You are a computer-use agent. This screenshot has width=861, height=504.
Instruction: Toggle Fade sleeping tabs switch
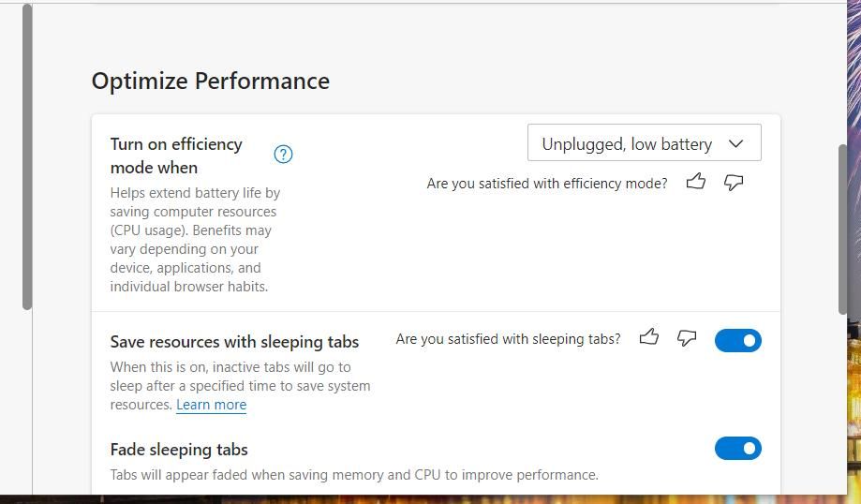pos(738,449)
